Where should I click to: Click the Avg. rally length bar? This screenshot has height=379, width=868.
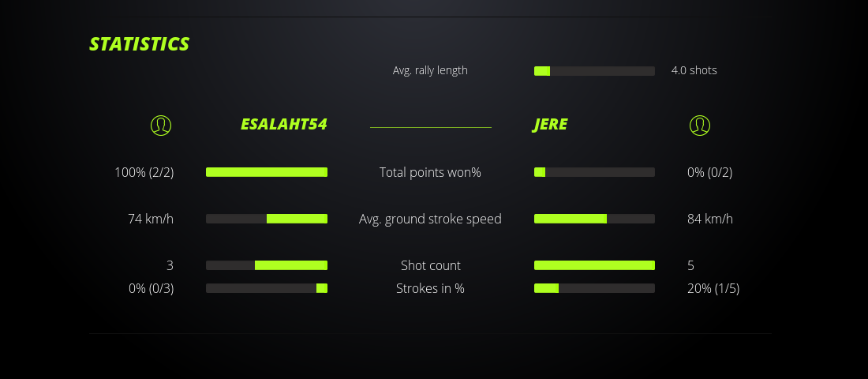[x=594, y=71]
